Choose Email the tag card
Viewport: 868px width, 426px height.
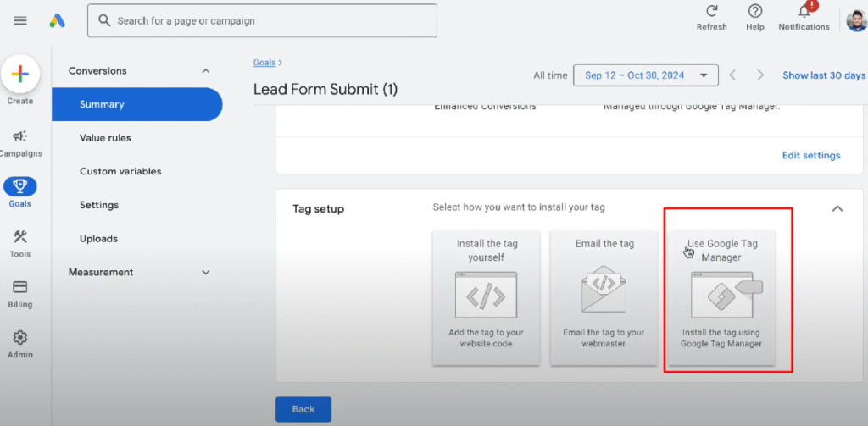click(x=604, y=297)
